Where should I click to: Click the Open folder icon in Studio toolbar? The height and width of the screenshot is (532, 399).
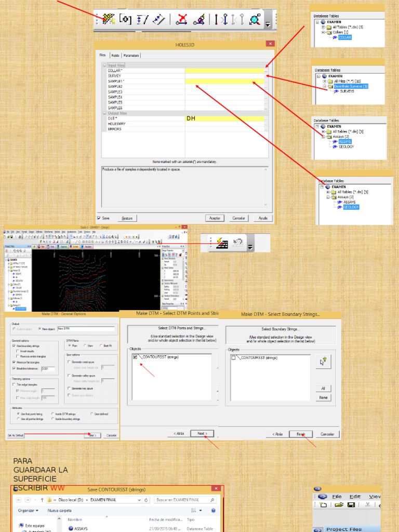(339, 505)
